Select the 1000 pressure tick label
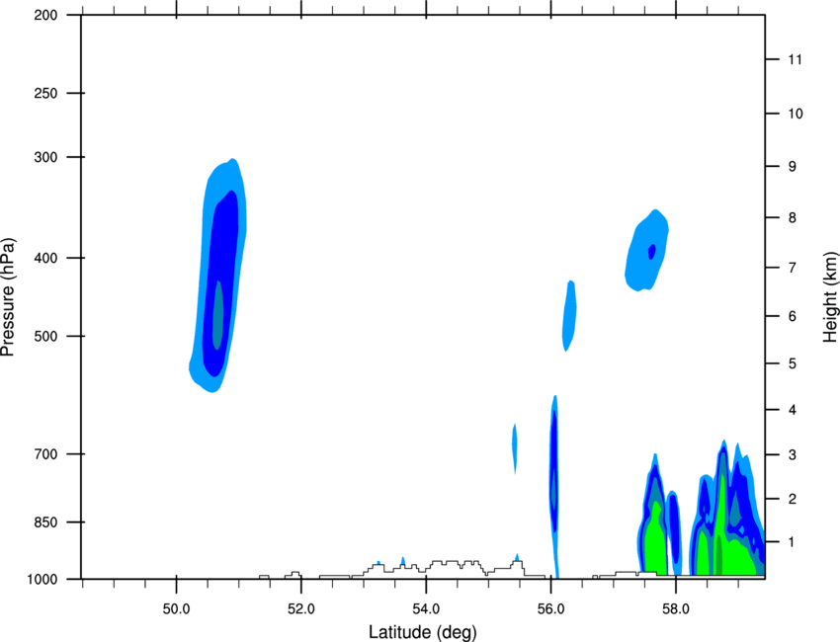Screen dimensions: 840x642 (42, 580)
